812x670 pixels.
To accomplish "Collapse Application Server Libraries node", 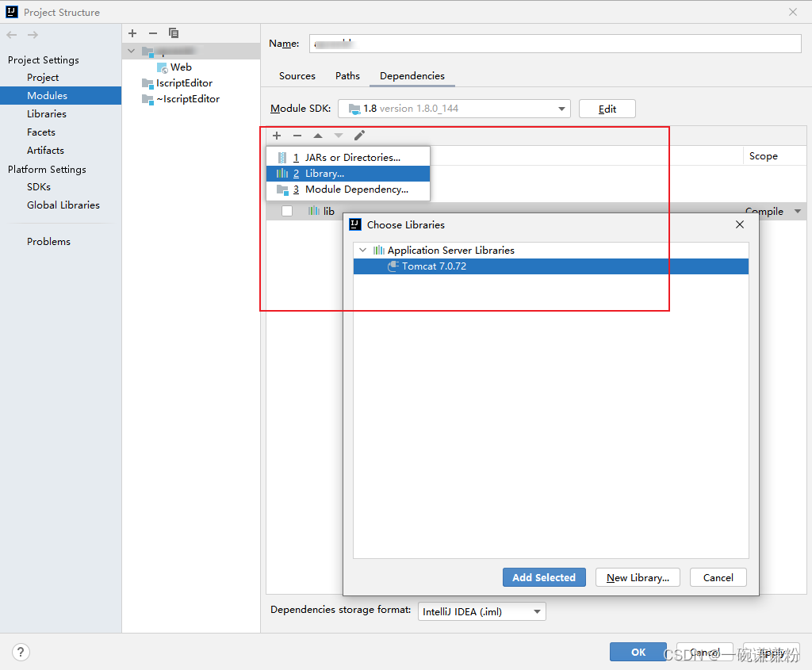I will 362,250.
